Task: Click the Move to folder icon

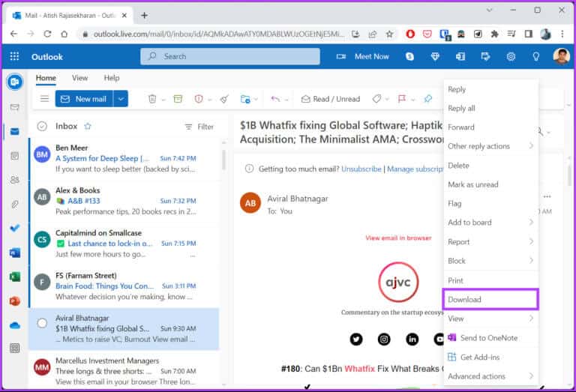Action: click(x=245, y=99)
